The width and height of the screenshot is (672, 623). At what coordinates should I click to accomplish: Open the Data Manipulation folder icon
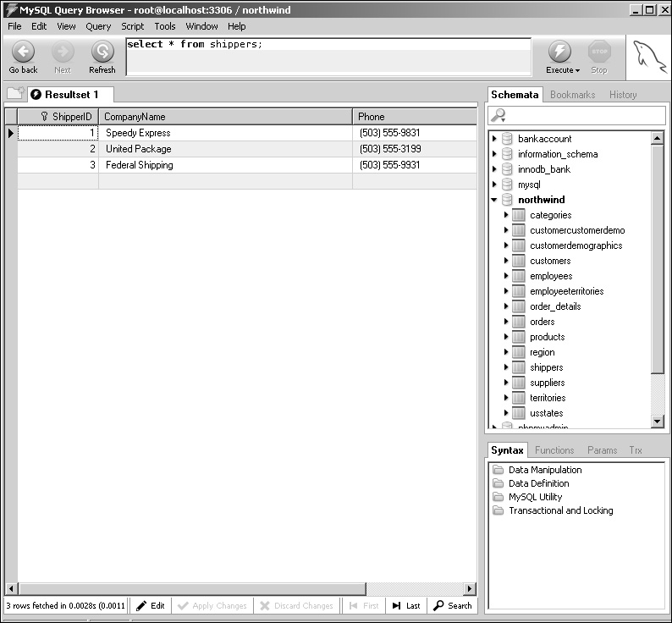[498, 470]
